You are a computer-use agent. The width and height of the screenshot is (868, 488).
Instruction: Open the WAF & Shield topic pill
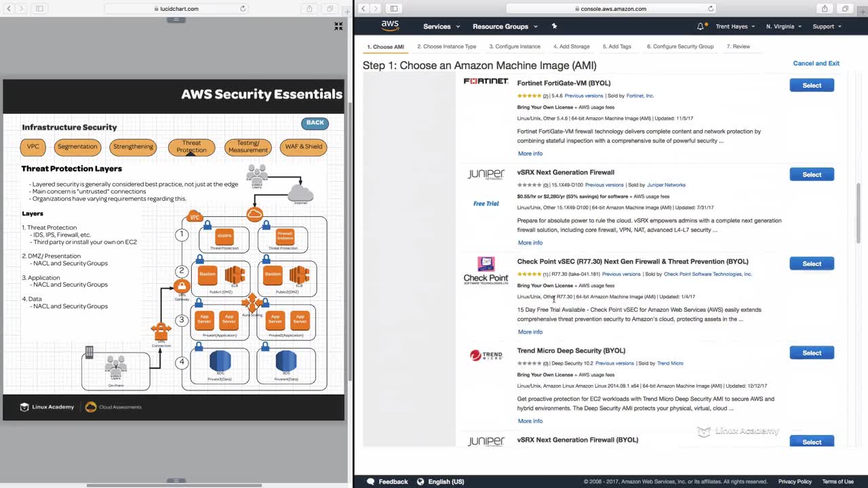pos(303,146)
